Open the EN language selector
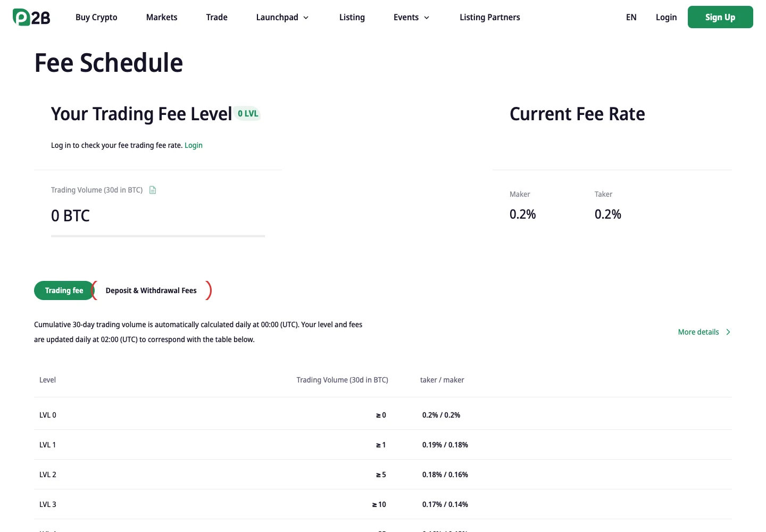The width and height of the screenshot is (766, 532). pyautogui.click(x=631, y=17)
